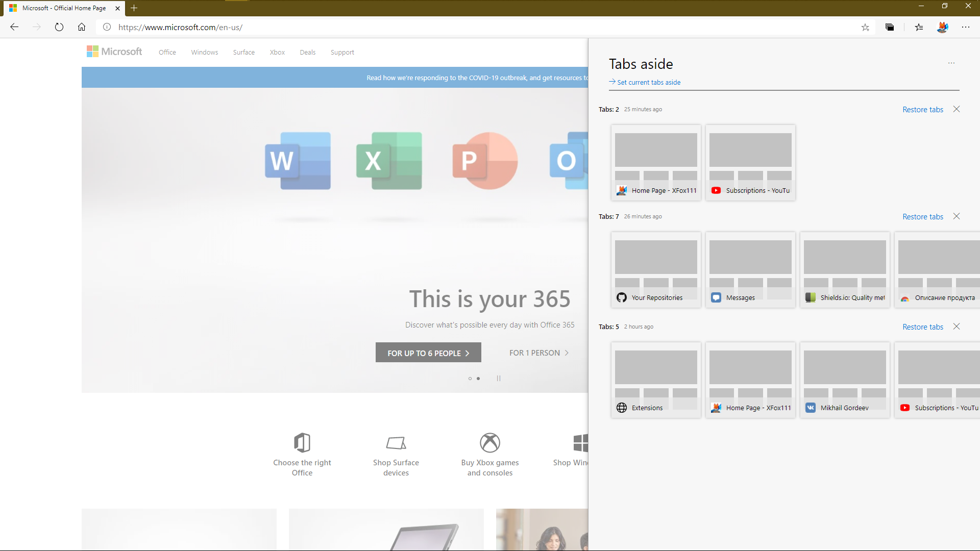View site information icon in address bar

(x=107, y=27)
